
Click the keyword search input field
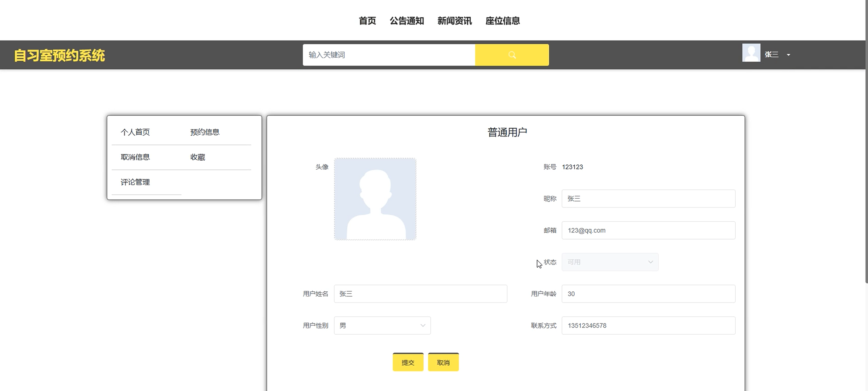tap(389, 55)
